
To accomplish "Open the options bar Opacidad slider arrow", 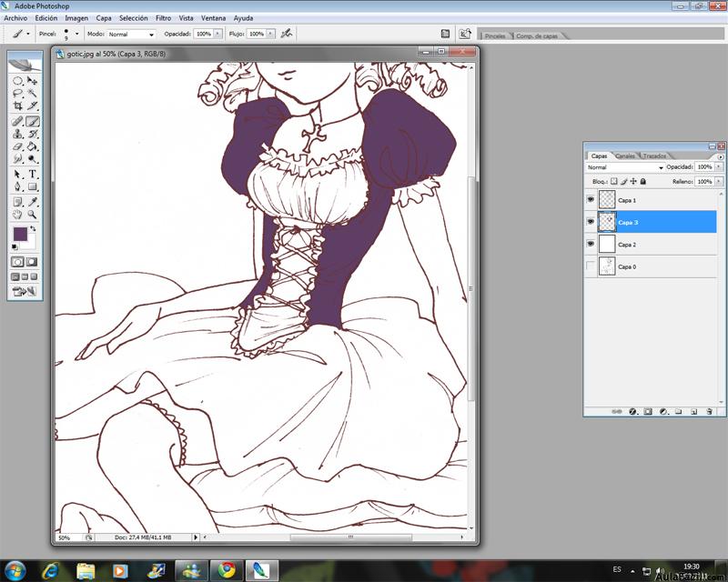I will tap(217, 34).
